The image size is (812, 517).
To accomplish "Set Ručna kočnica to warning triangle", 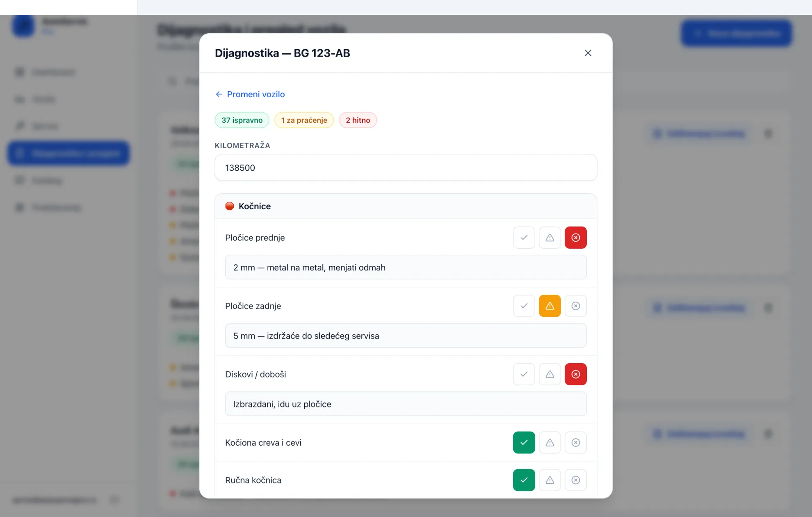I will [550, 480].
